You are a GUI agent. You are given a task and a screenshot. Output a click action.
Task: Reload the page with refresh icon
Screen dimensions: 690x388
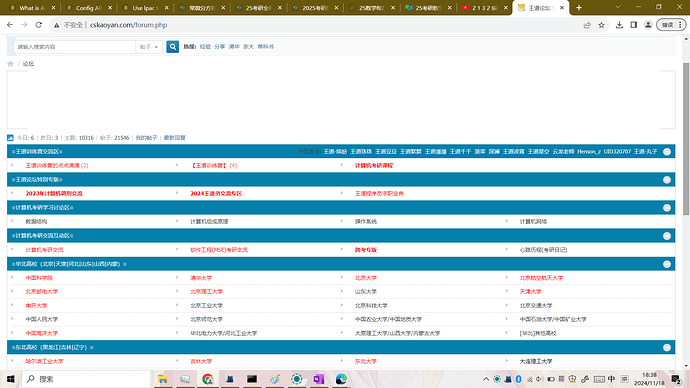[x=39, y=25]
